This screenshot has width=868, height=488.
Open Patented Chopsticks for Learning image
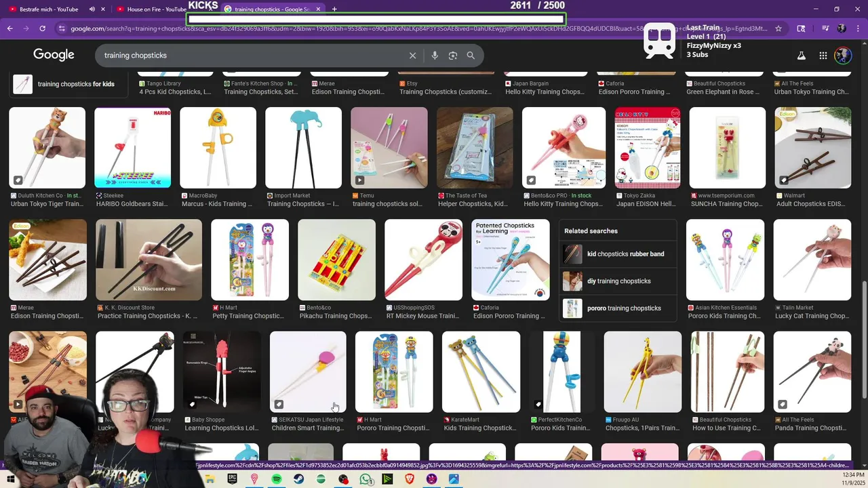point(511,260)
